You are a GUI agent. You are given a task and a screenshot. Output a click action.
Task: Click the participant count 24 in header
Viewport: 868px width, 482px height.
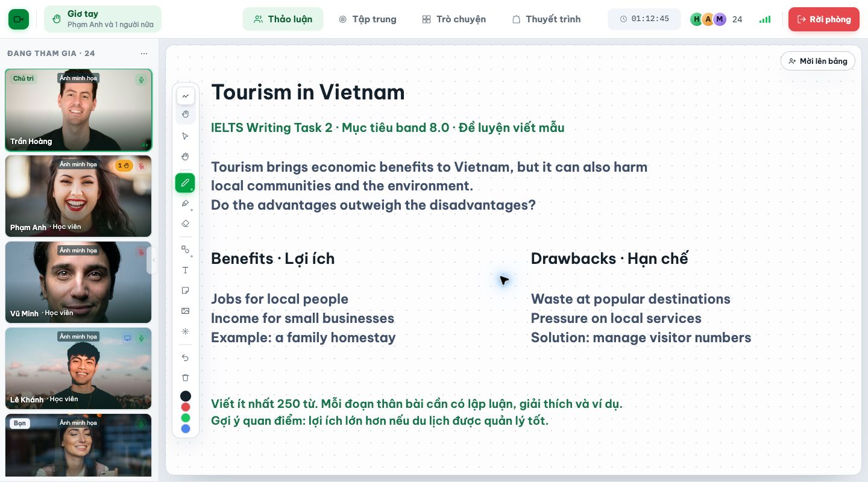[x=737, y=19]
